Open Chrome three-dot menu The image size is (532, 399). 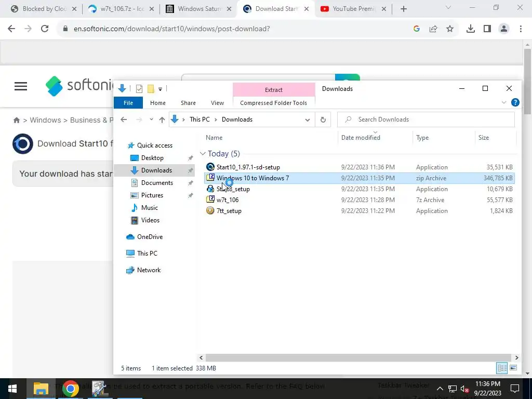click(521, 29)
